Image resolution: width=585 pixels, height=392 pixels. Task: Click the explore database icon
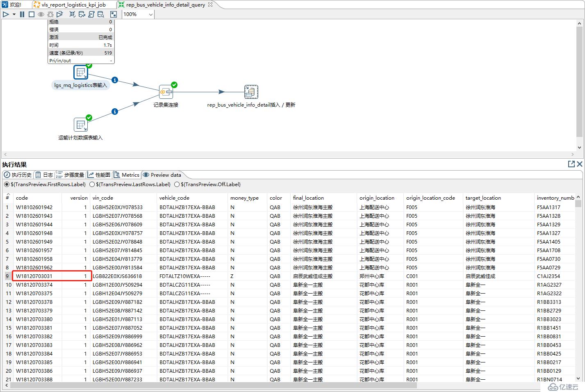(101, 14)
